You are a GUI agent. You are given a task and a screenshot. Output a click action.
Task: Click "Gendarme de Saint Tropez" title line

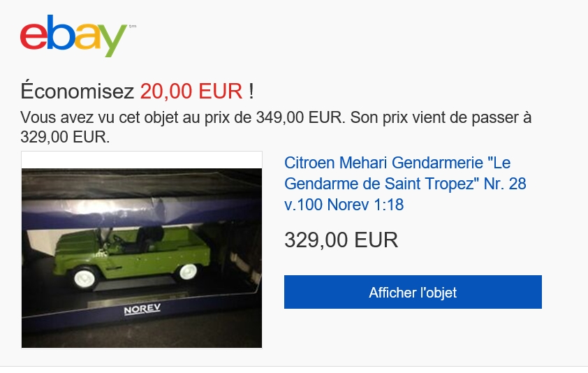pos(382,184)
